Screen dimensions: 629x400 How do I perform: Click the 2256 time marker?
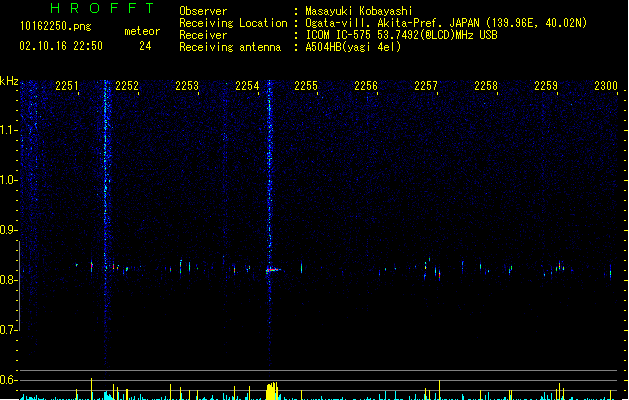pyautogui.click(x=366, y=85)
